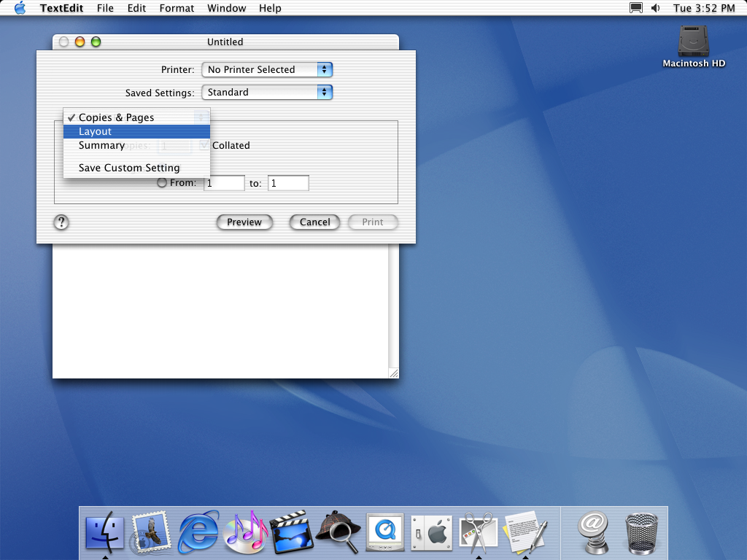
Task: Open the Help menu
Action: 270,8
